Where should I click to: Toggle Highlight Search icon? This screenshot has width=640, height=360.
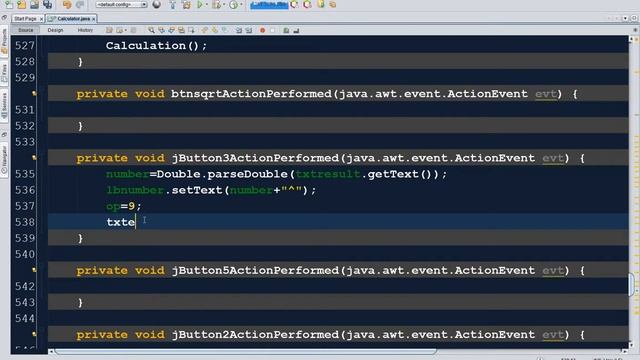(181, 30)
